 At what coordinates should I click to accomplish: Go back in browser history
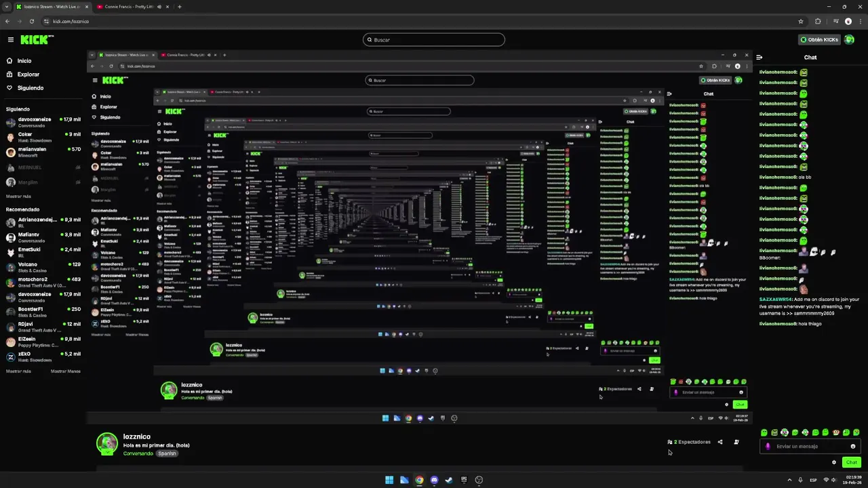[x=7, y=21]
